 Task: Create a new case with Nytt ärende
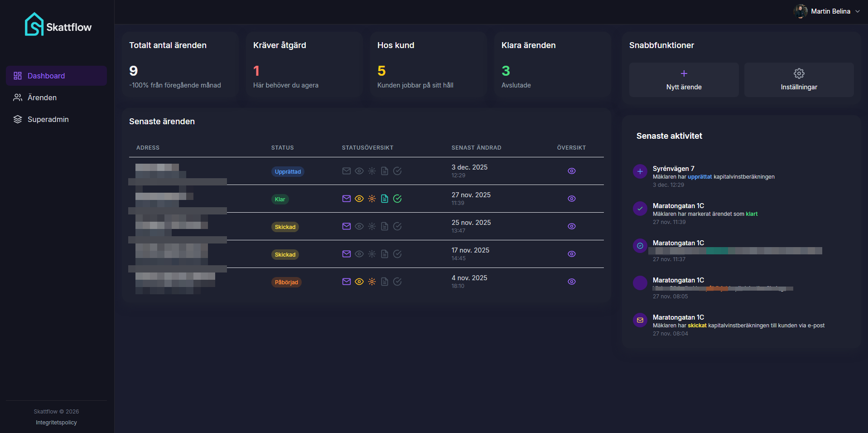(684, 80)
